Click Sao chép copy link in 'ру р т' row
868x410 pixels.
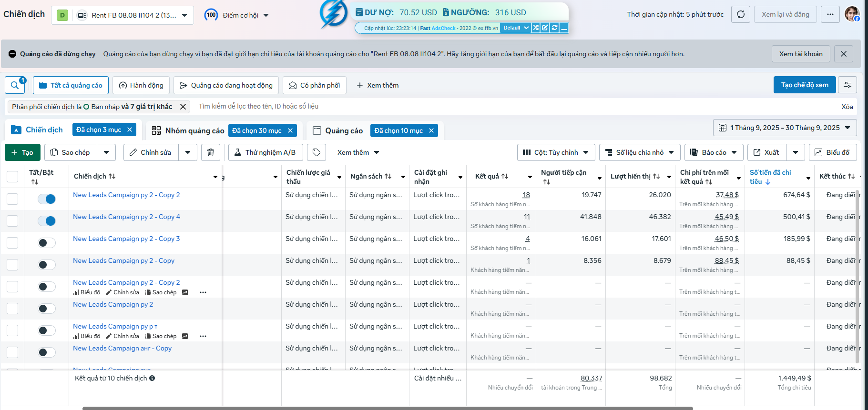click(161, 336)
